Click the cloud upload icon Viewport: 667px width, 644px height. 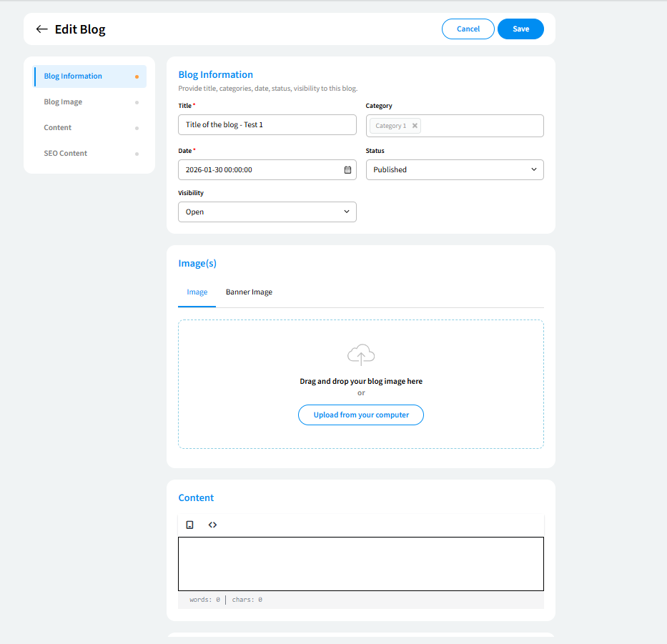(x=361, y=355)
